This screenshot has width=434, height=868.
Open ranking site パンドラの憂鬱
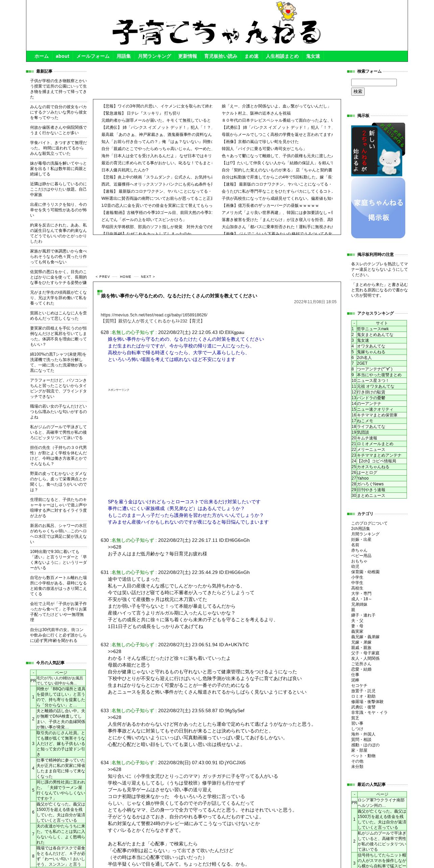370,398
